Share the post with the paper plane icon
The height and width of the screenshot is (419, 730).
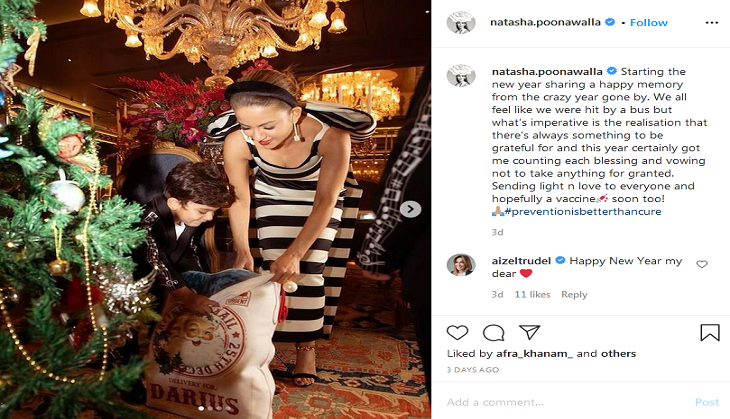coord(529,332)
